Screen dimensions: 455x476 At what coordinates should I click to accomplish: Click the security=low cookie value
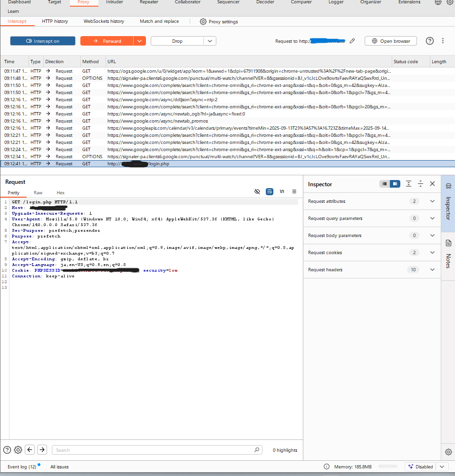pos(160,270)
